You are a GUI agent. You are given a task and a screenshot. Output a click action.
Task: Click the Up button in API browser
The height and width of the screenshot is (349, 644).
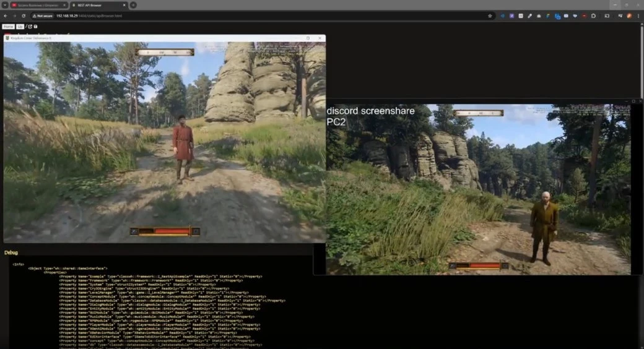coord(20,27)
